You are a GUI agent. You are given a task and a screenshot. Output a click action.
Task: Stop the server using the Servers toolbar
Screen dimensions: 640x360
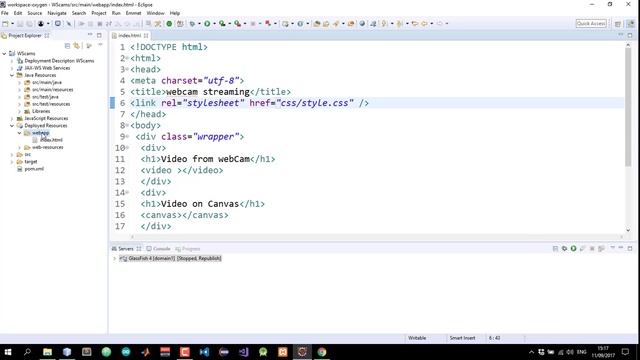(x=592, y=248)
